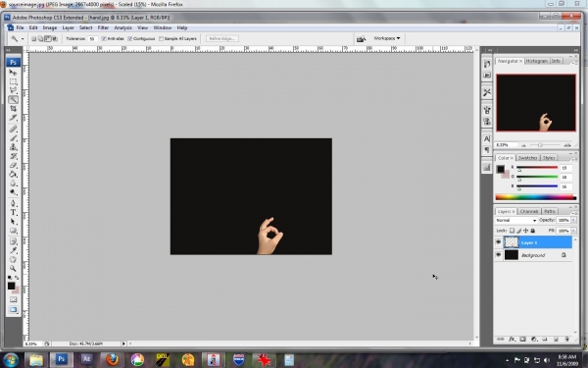Select the Lasso tool
588x368 pixels.
(13, 90)
